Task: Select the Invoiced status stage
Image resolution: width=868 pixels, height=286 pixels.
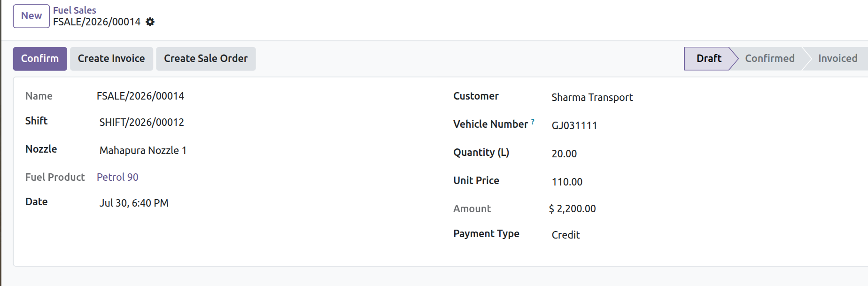Action: coord(837,59)
